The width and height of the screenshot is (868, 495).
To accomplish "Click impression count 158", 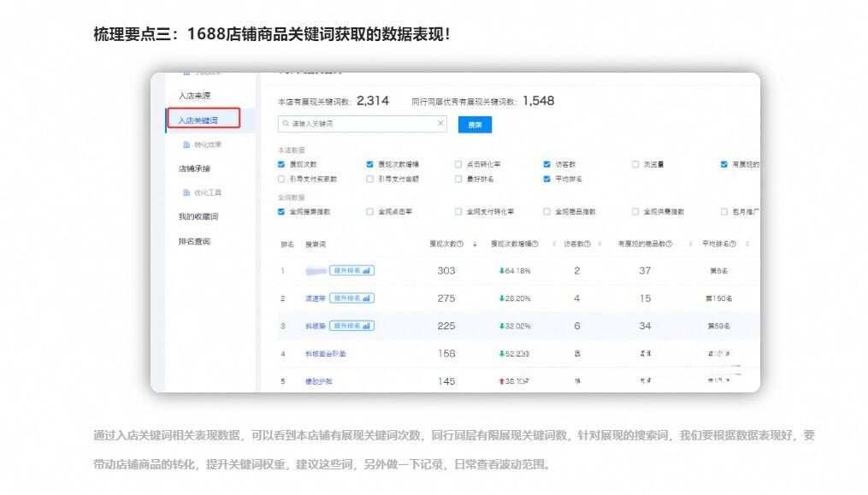I will tap(446, 353).
